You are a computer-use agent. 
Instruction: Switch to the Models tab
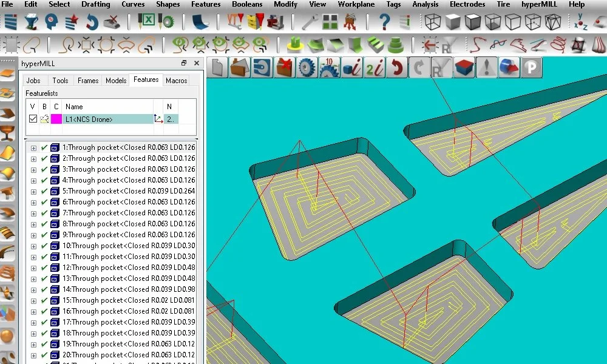pos(116,81)
